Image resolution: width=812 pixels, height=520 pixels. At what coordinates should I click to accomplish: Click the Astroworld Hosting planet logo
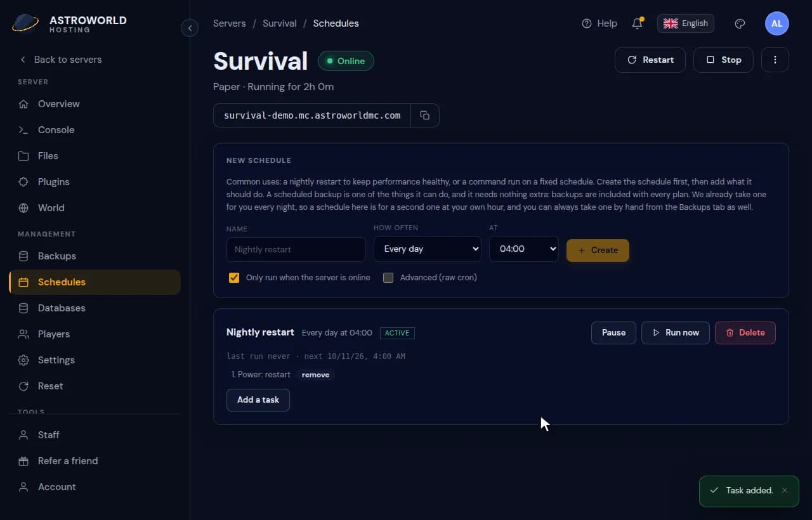[x=25, y=23]
